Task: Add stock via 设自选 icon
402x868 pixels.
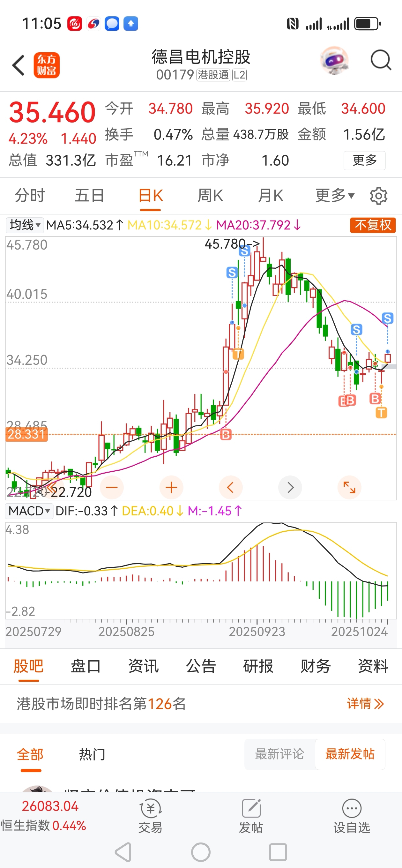Action: 352,816
